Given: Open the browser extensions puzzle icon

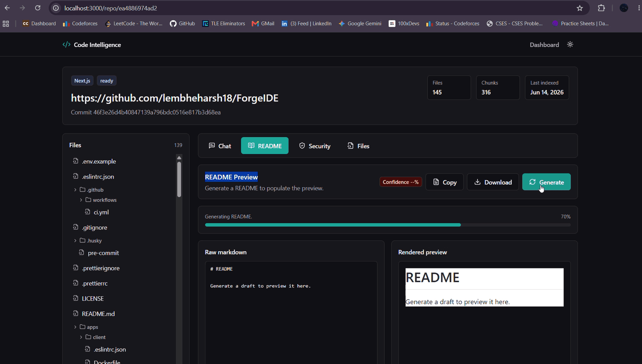Looking at the screenshot, I should pos(602,8).
